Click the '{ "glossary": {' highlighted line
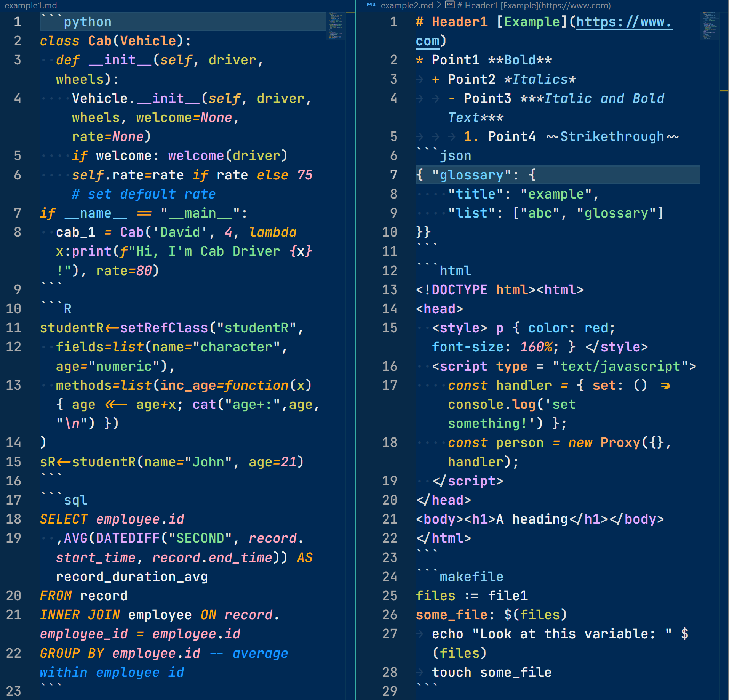 pyautogui.click(x=558, y=175)
